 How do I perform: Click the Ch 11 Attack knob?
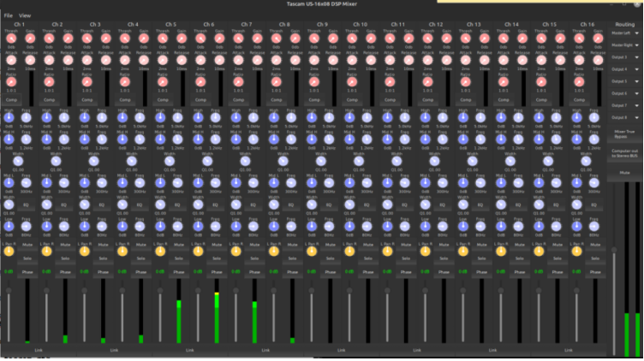point(390,60)
